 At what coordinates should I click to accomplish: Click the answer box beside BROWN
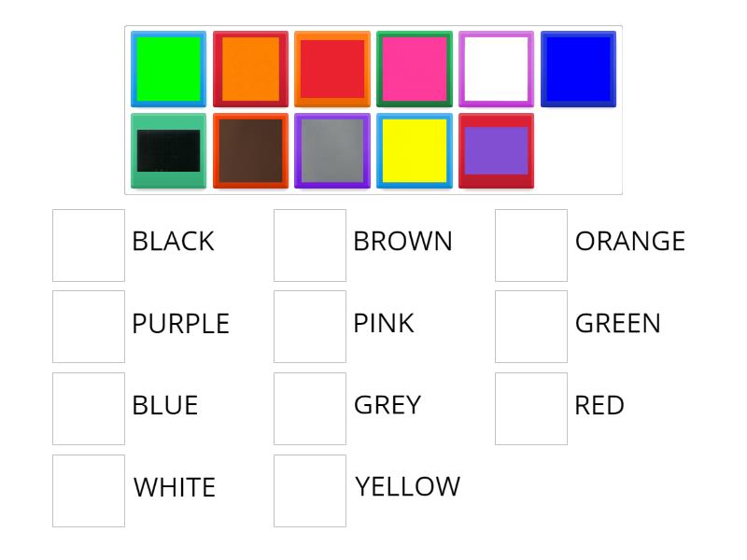[x=309, y=244]
